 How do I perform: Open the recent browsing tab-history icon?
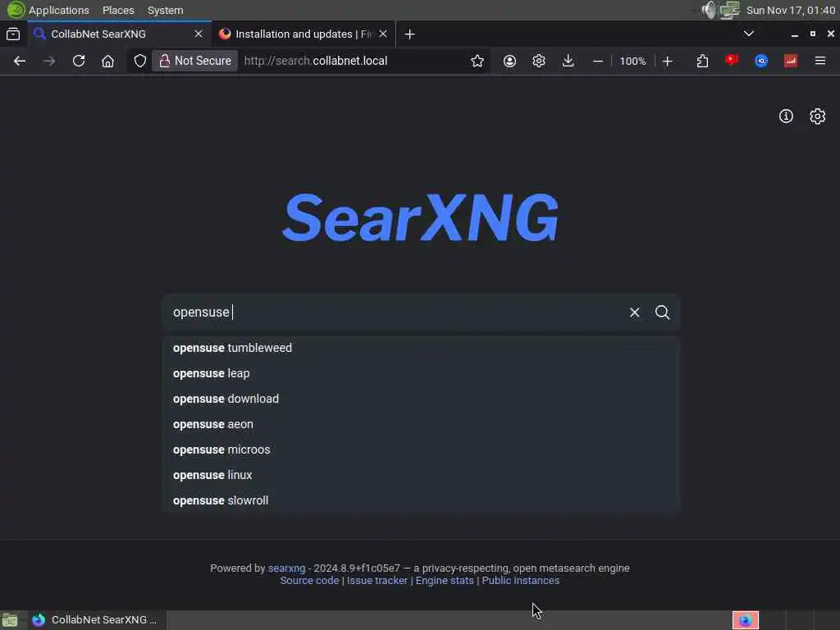13,34
